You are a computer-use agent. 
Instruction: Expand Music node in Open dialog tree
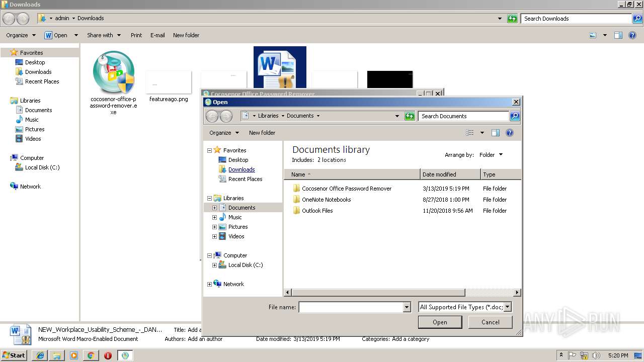[x=214, y=217]
